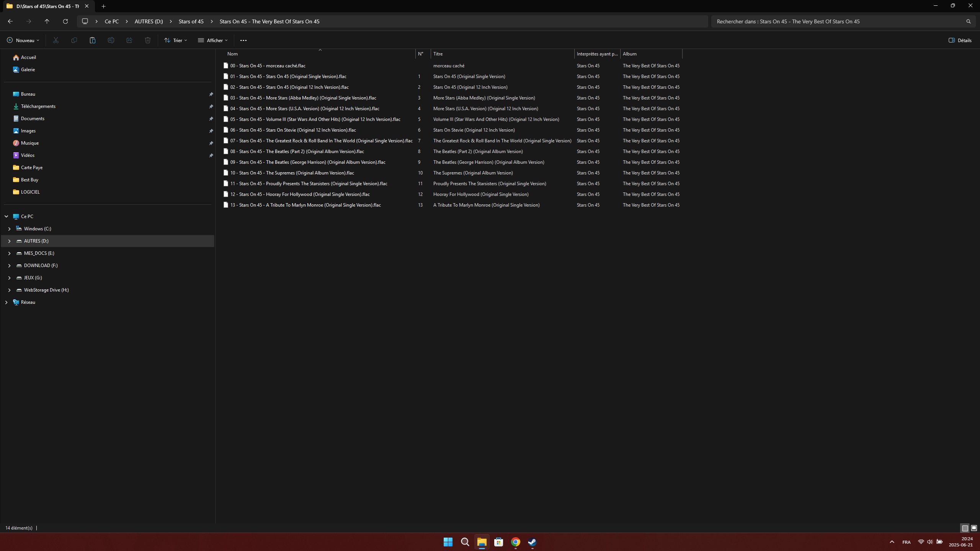Select file 13 - A Tribute To Marlyn Monroe
The width and height of the screenshot is (980, 551).
click(x=305, y=205)
